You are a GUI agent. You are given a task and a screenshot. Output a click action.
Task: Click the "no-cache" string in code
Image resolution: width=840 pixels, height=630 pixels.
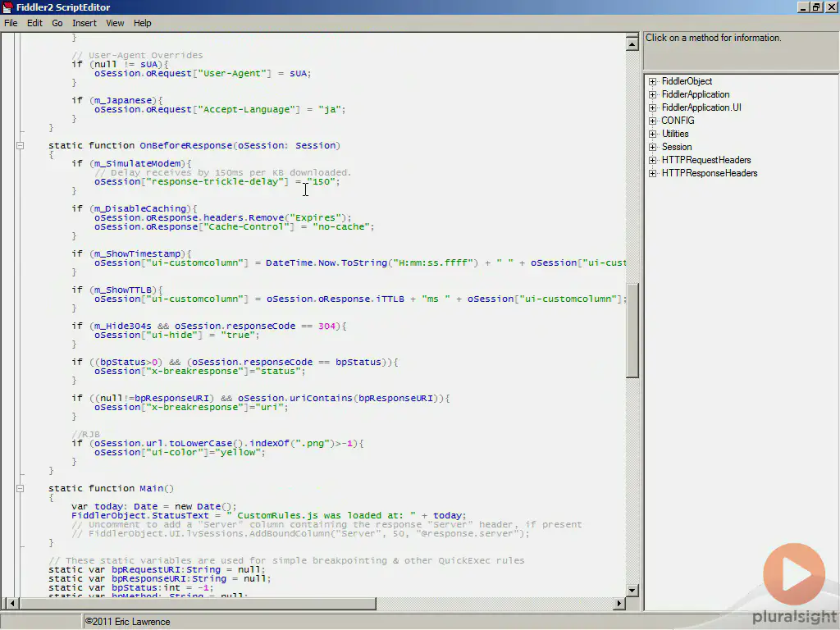[x=341, y=226]
